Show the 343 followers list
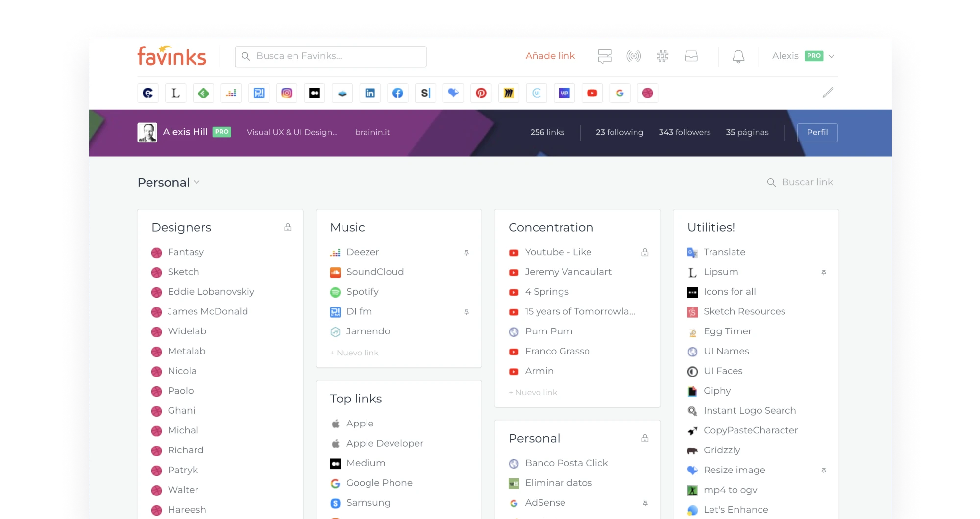 [685, 132]
